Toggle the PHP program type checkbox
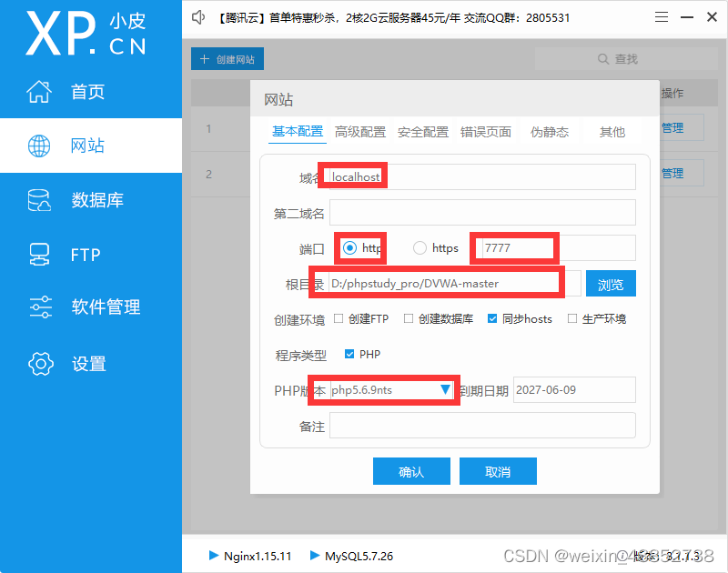The image size is (728, 573). (x=349, y=354)
